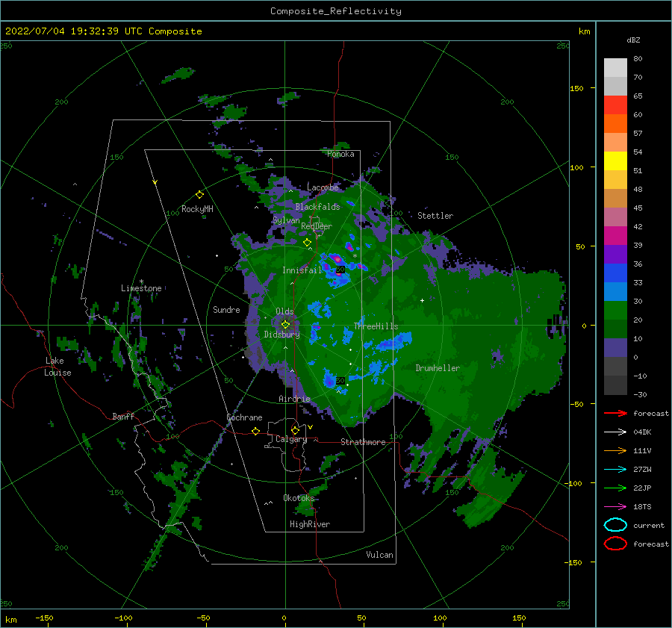
Task: Click the Olds map label
Action: coord(284,311)
